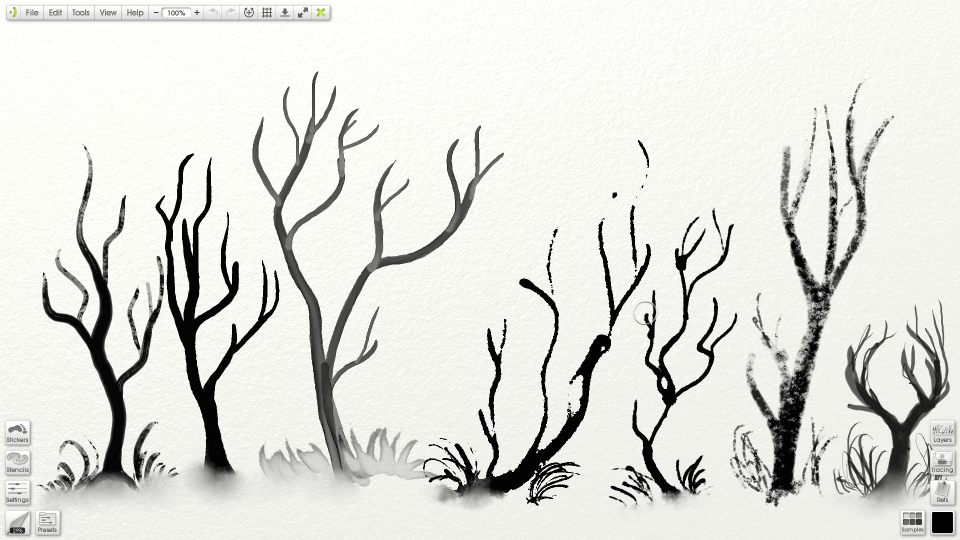The image size is (960, 540).
Task: Click the zoom in plus button
Action: pyautogui.click(x=197, y=13)
